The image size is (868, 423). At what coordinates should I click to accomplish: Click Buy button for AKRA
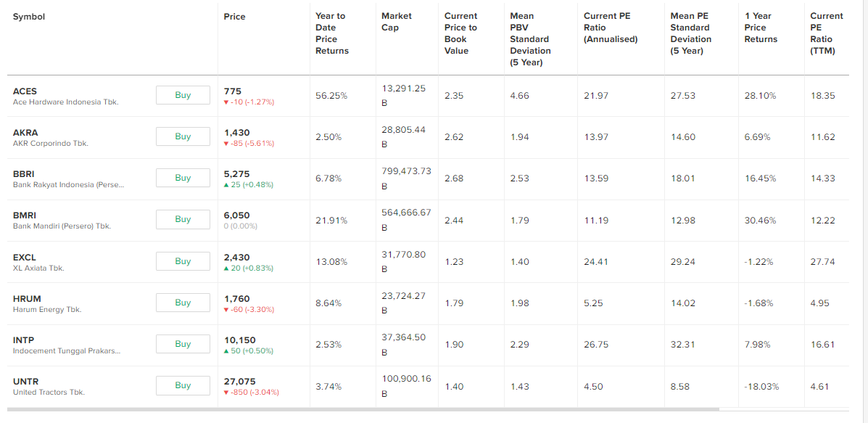tap(183, 136)
